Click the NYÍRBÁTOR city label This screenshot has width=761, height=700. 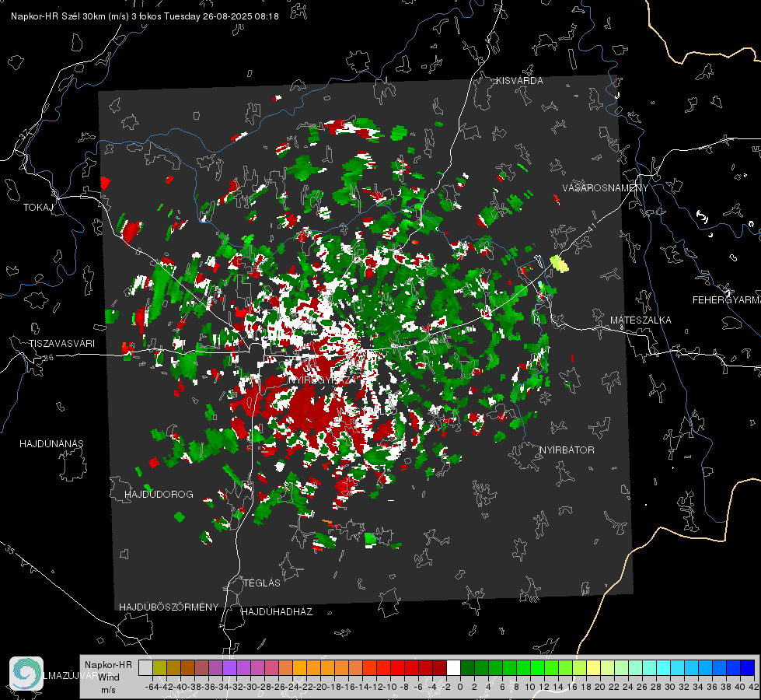click(567, 450)
